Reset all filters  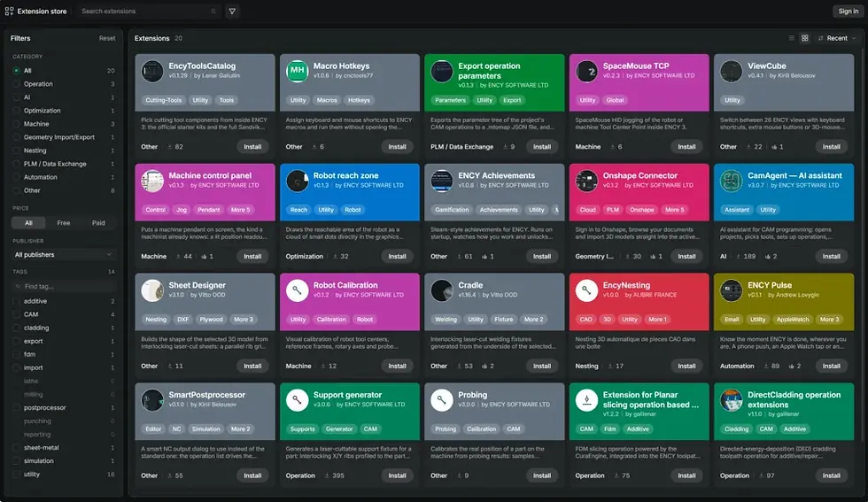(x=107, y=38)
